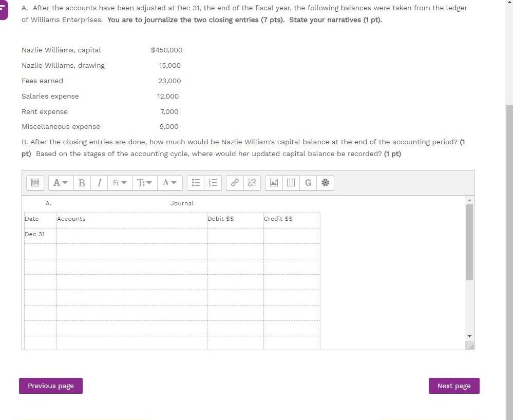Screen dimensions: 513x420
Task: Unlink the selected text
Action: pyautogui.click(x=251, y=182)
